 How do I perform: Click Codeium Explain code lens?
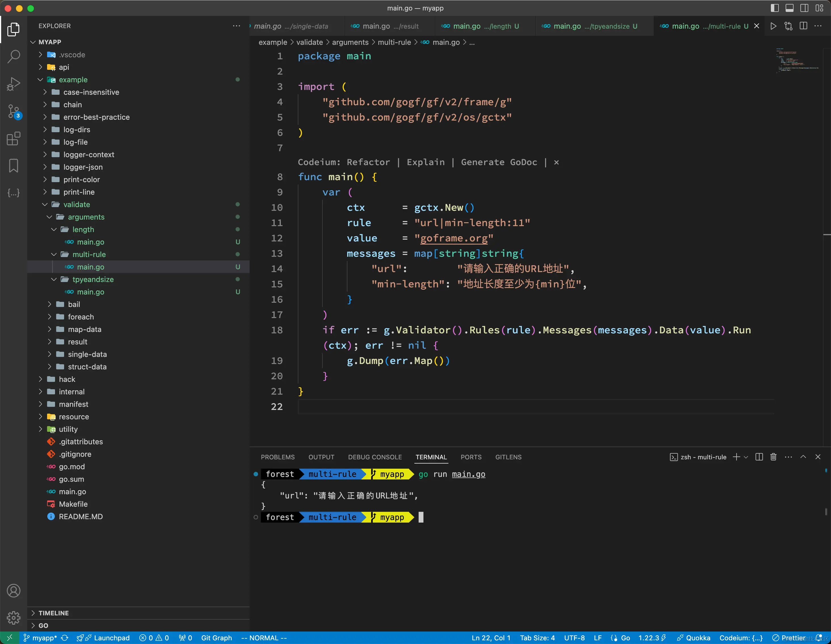coord(425,162)
